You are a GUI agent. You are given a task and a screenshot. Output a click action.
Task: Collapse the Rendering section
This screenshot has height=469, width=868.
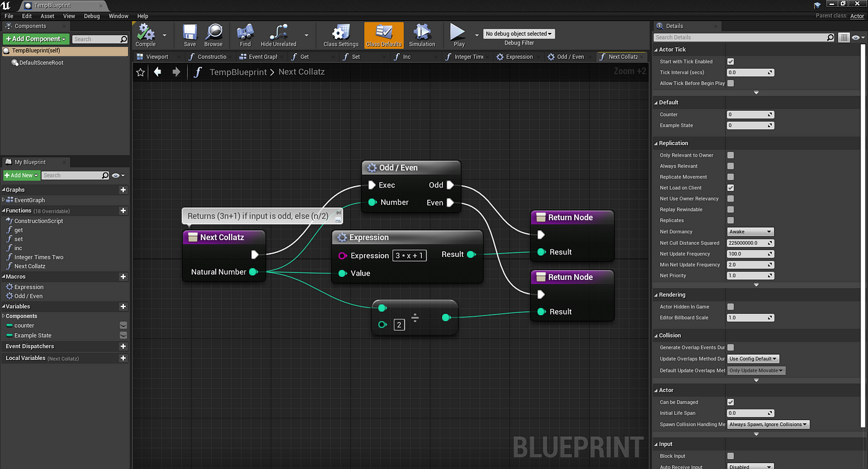[657, 295]
